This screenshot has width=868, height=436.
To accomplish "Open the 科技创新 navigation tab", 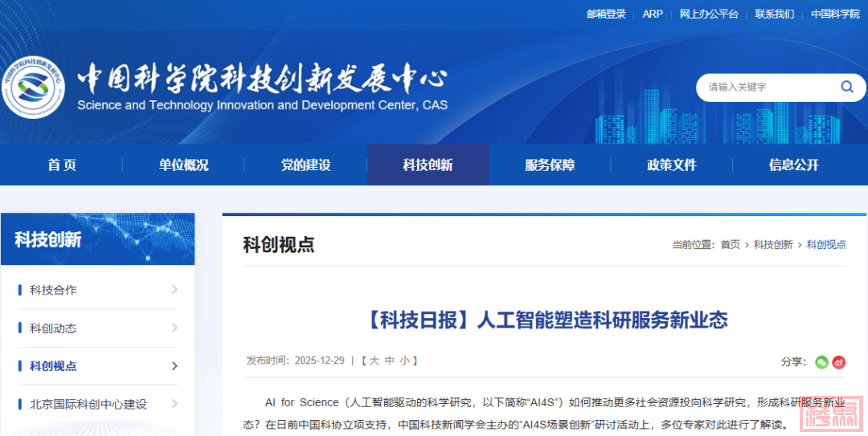I will [x=428, y=165].
